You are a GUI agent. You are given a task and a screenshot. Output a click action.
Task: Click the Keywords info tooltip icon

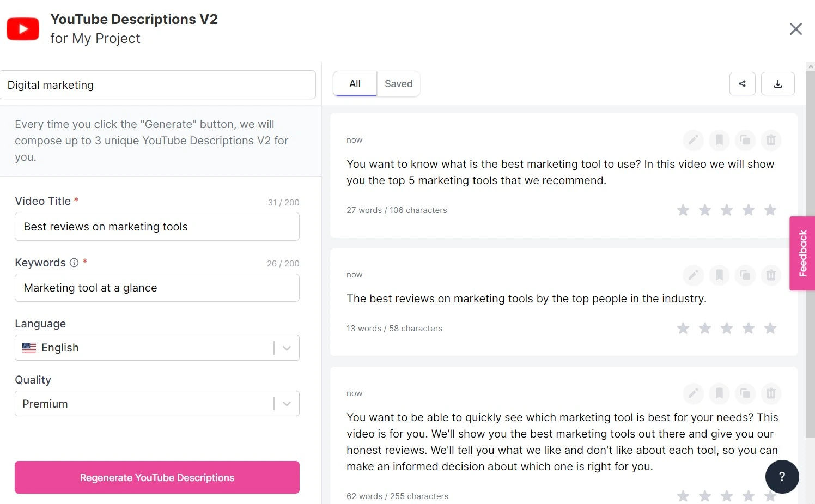click(74, 263)
